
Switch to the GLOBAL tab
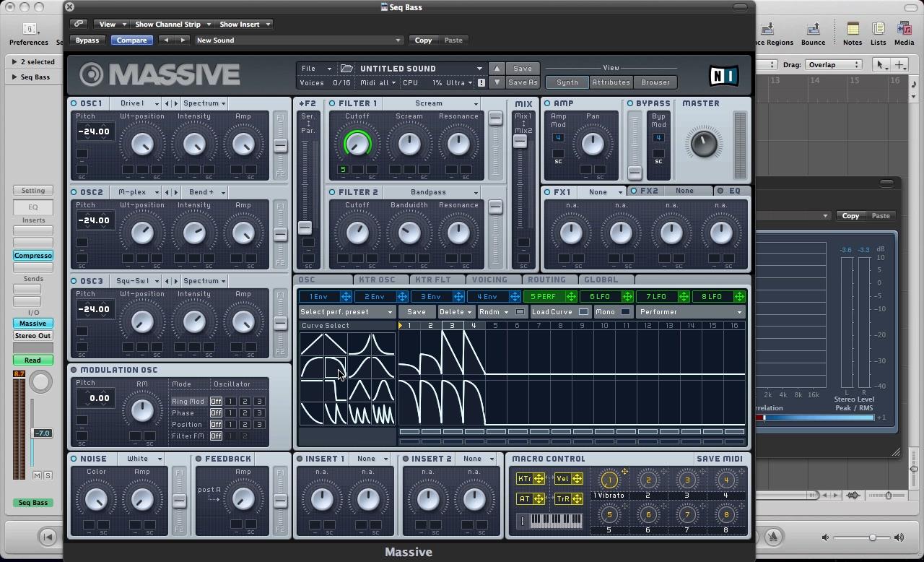(601, 280)
